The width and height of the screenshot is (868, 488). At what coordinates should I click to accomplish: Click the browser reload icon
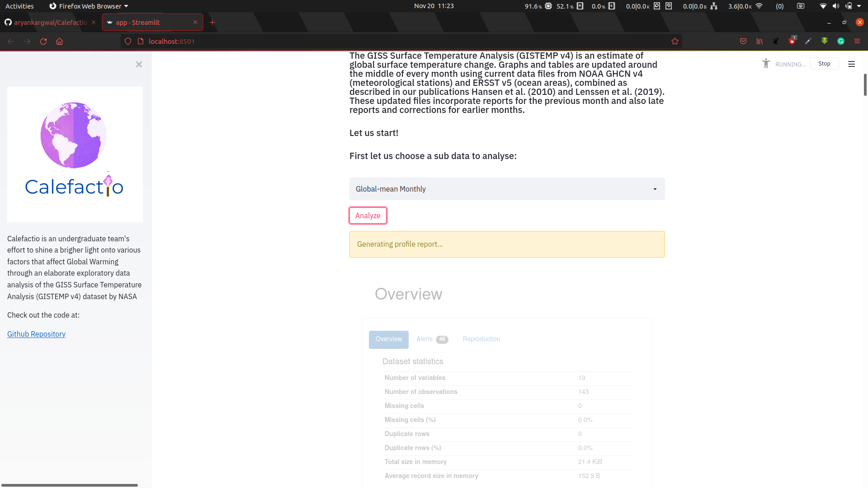(43, 42)
